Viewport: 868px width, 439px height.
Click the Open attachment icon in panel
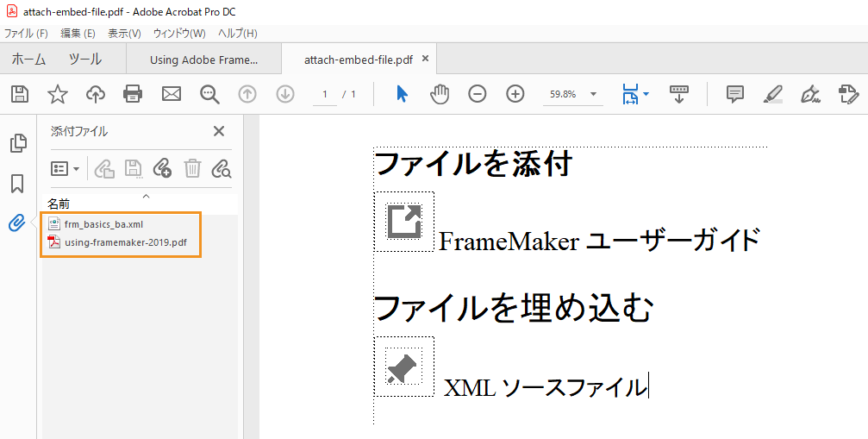[104, 167]
